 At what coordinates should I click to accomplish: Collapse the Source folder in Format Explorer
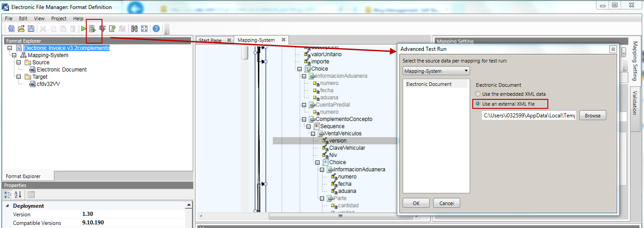(x=19, y=63)
